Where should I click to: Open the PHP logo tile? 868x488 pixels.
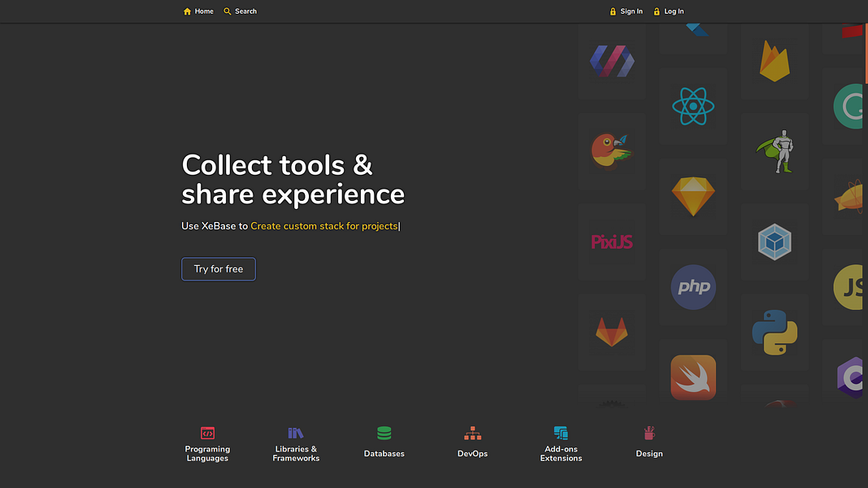(693, 287)
